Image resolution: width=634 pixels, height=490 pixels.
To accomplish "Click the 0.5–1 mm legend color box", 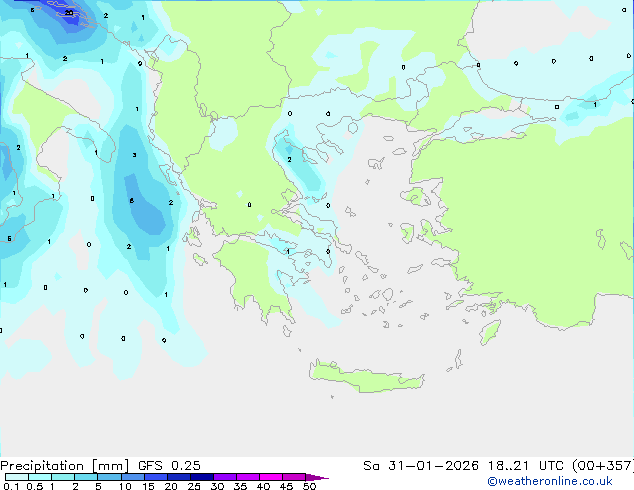I will click(40, 477).
